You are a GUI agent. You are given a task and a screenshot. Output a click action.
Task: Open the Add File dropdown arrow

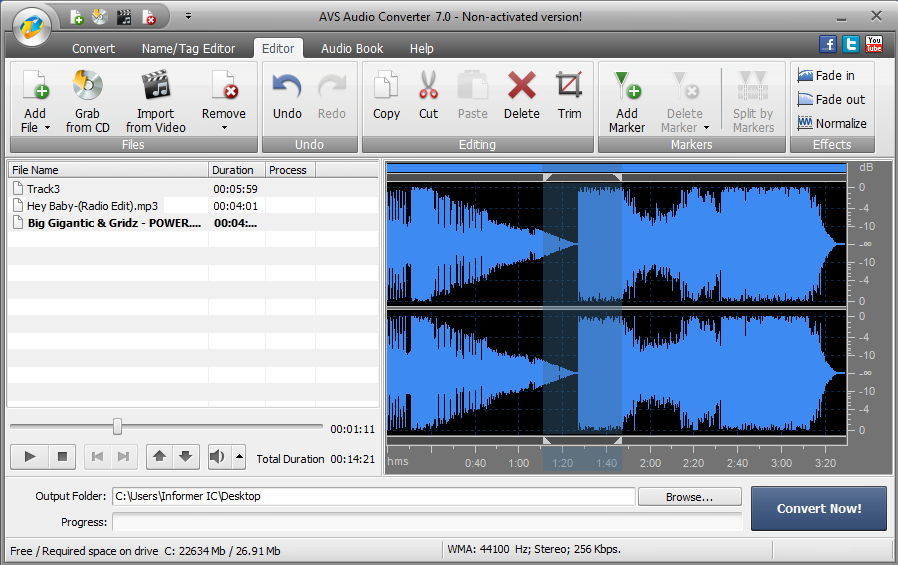coord(48,128)
